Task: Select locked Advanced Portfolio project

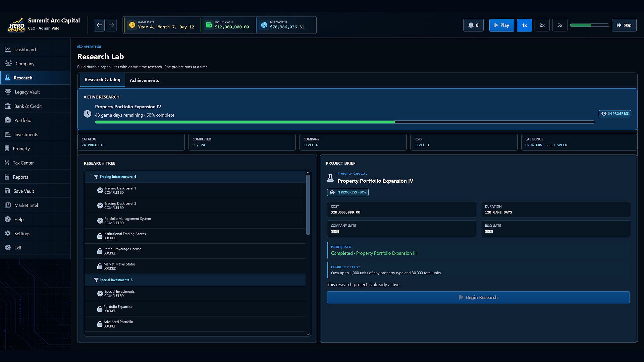Action: 195,324
